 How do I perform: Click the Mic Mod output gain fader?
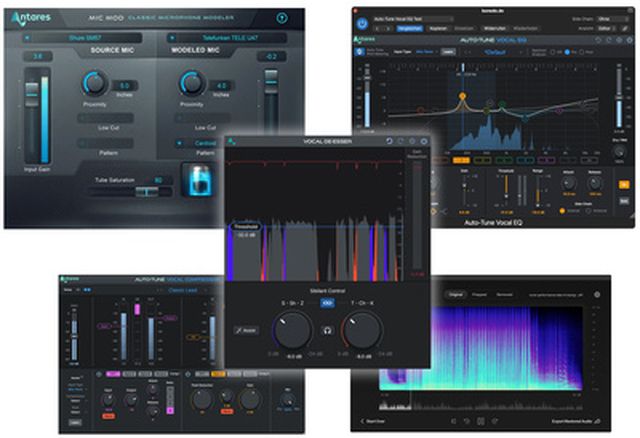[271, 82]
